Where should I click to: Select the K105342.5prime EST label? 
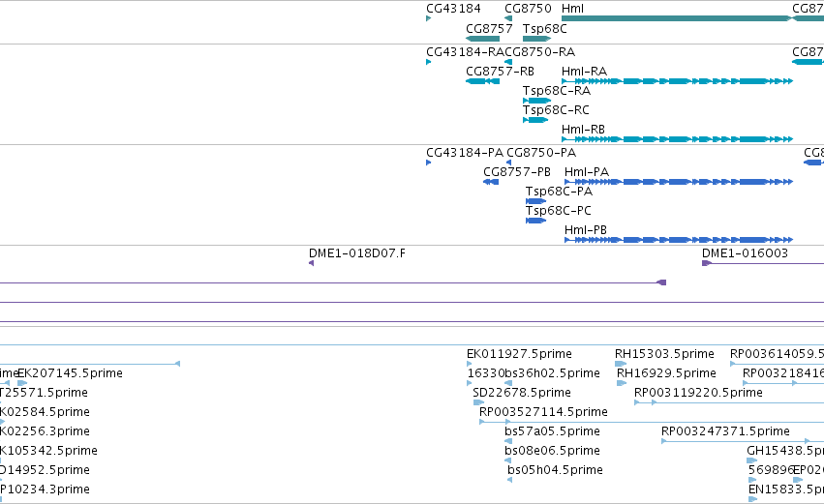pos(48,451)
